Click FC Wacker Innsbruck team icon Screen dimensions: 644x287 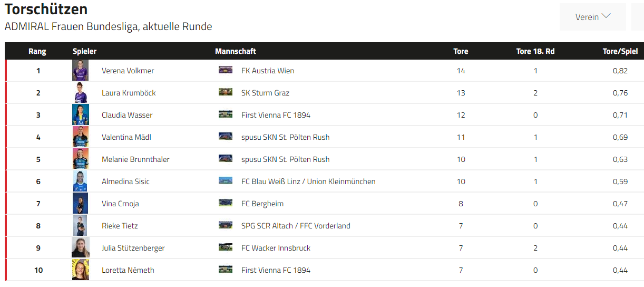point(226,247)
